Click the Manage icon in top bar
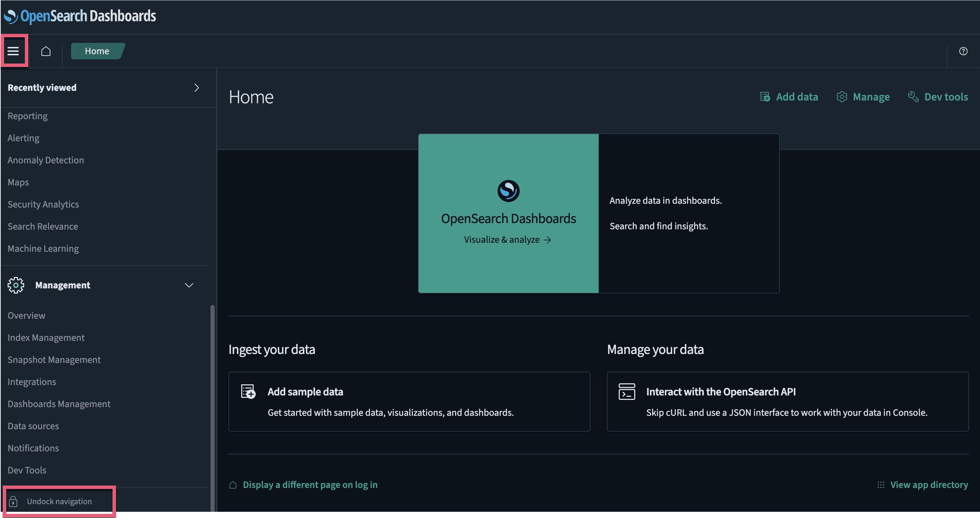Screen dimensions: 980x518 pos(841,96)
